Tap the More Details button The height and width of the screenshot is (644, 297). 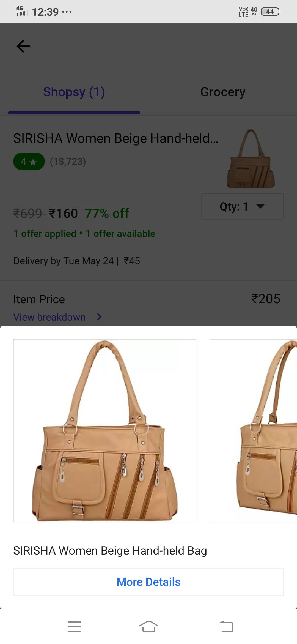tap(148, 582)
